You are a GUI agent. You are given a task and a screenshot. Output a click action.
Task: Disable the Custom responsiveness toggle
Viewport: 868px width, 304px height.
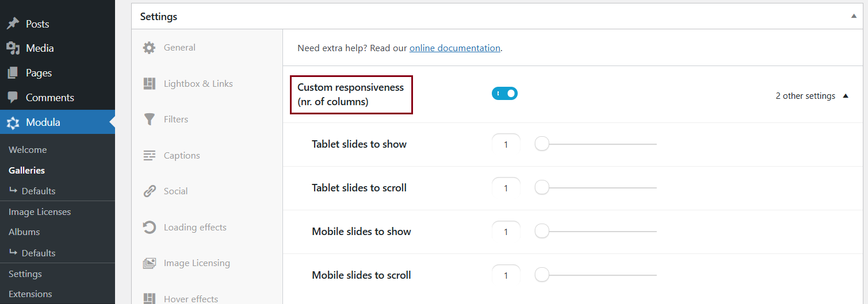(x=504, y=93)
